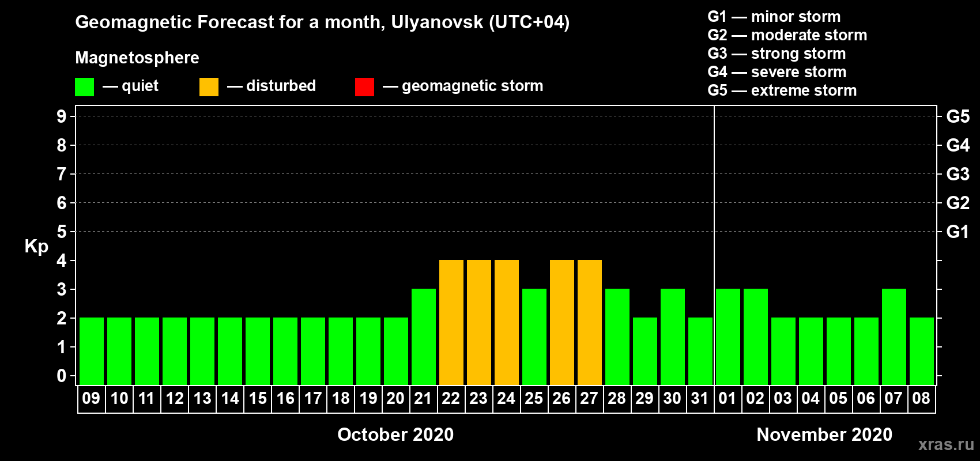Click date label 03 on the axis
Image resolution: width=980 pixels, height=461 pixels.
783,398
